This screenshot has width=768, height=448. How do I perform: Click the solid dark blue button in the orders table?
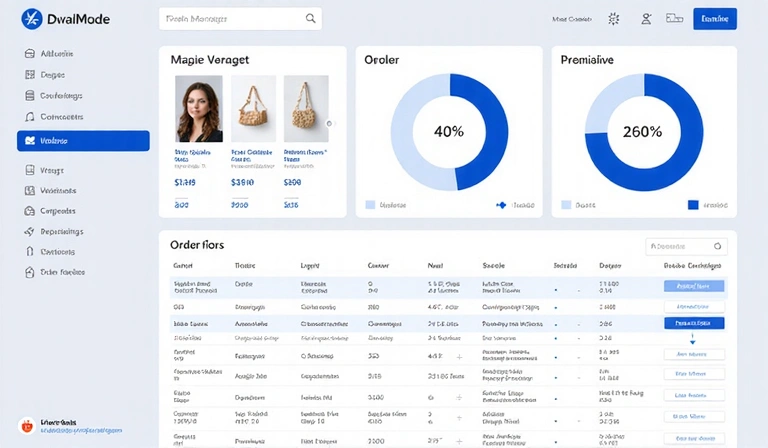694,323
